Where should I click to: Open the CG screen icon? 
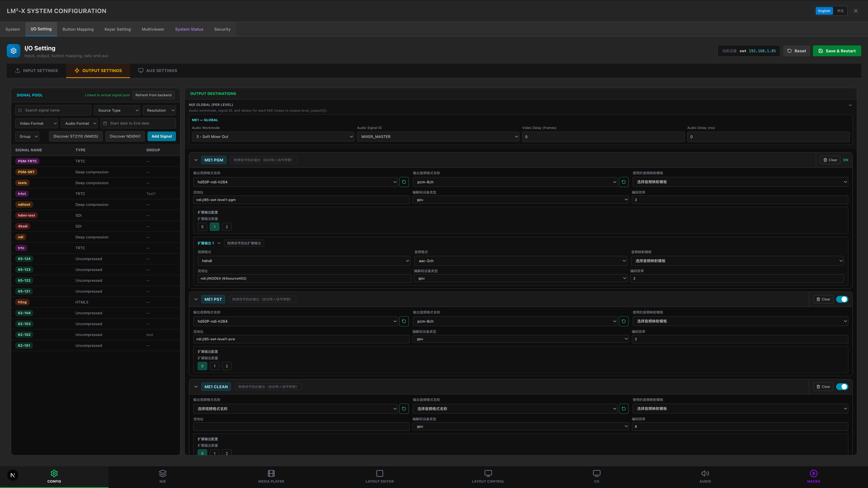coord(596,473)
